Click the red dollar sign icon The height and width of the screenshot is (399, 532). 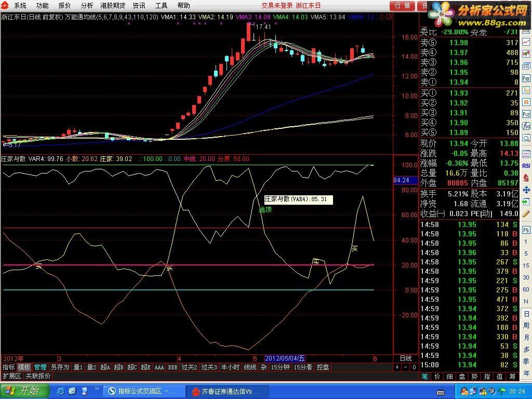point(526,178)
